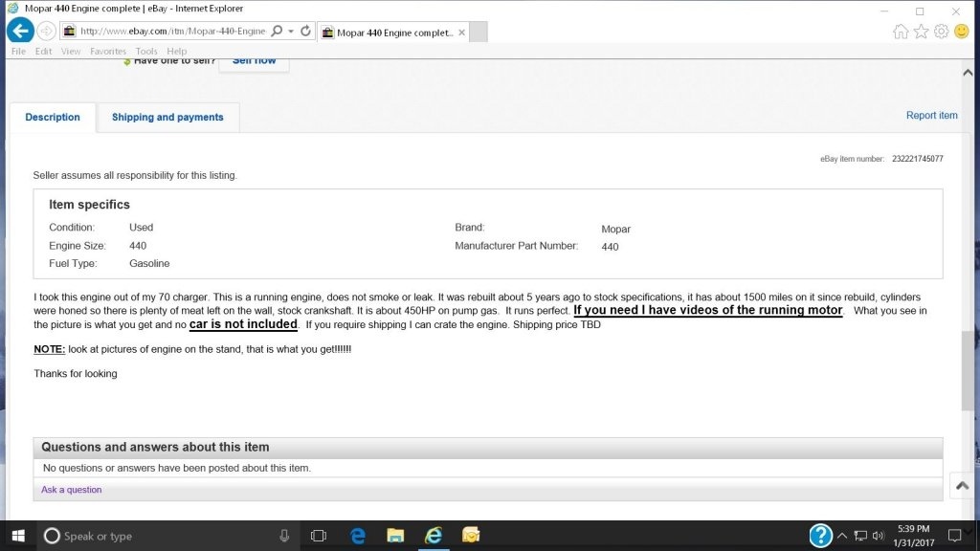Click the address bar search magnifier
Image resolution: width=980 pixels, height=551 pixels.
(x=277, y=31)
